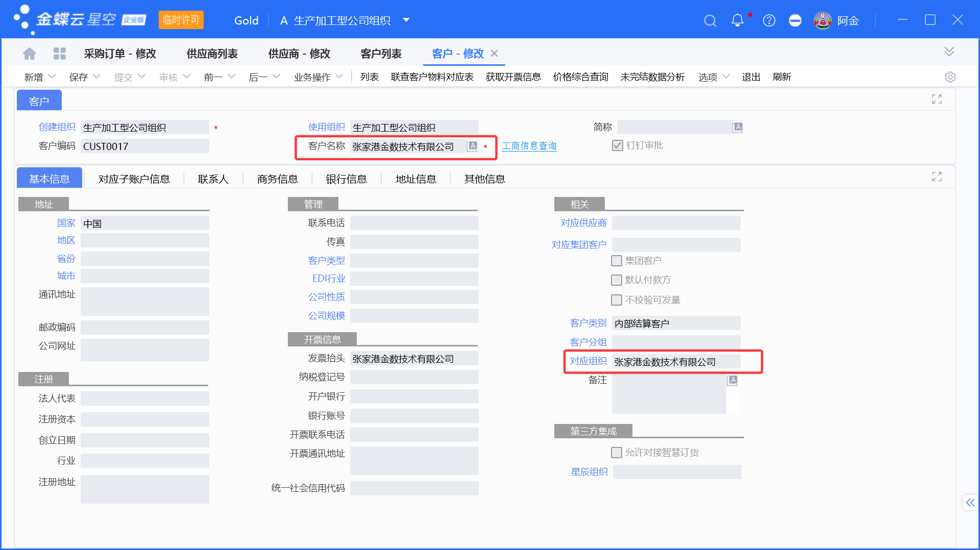
Task: Open multilingual editor for 简称 field
Action: coord(738,127)
